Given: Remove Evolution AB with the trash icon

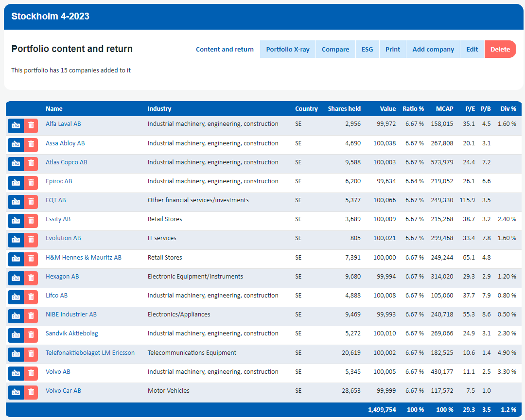Looking at the screenshot, I should coord(31,240).
